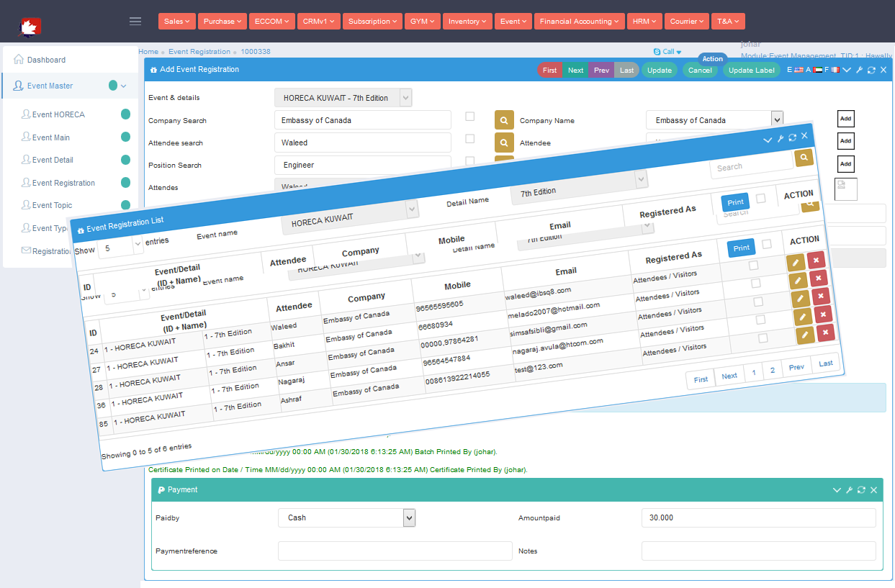Open the Financial Accounting dropdown menu
895x588 pixels.
(580, 22)
